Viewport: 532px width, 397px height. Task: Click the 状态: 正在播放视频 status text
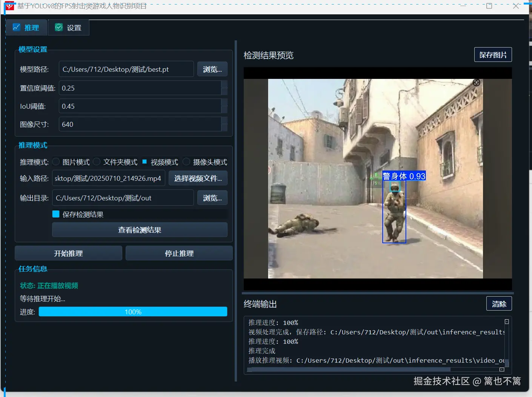coord(49,286)
